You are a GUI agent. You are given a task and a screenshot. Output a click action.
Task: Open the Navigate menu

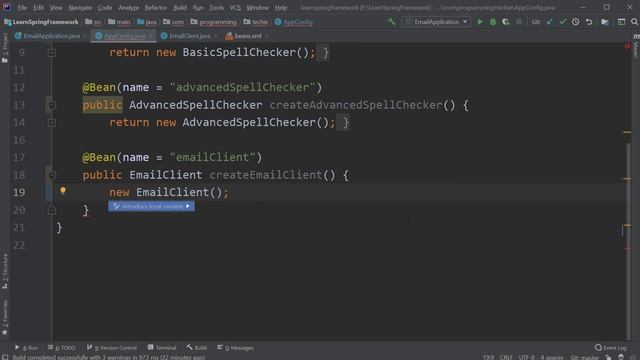click(80, 8)
